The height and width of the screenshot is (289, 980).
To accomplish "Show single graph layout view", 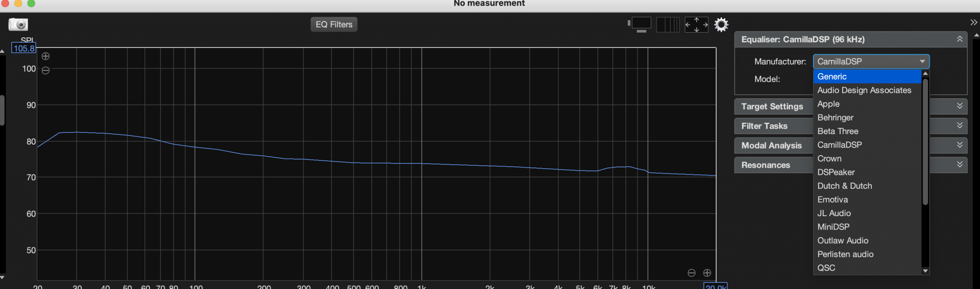I will [640, 24].
